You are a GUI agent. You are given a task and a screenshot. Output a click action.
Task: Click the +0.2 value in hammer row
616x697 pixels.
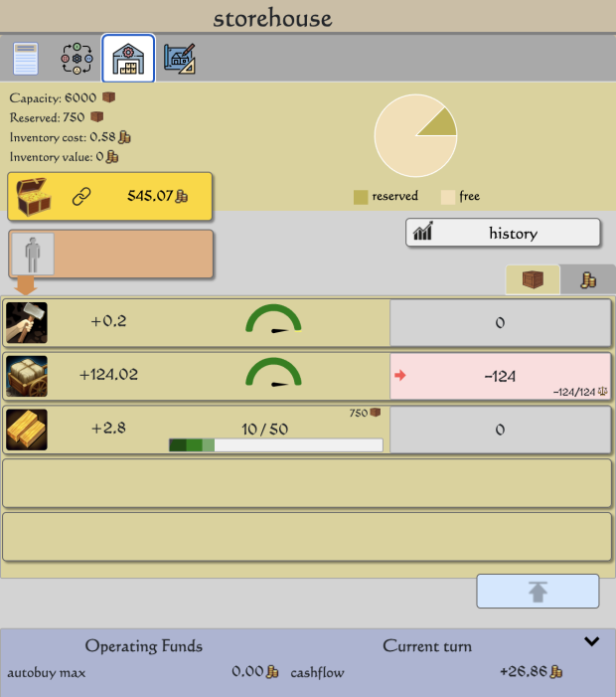tap(108, 321)
